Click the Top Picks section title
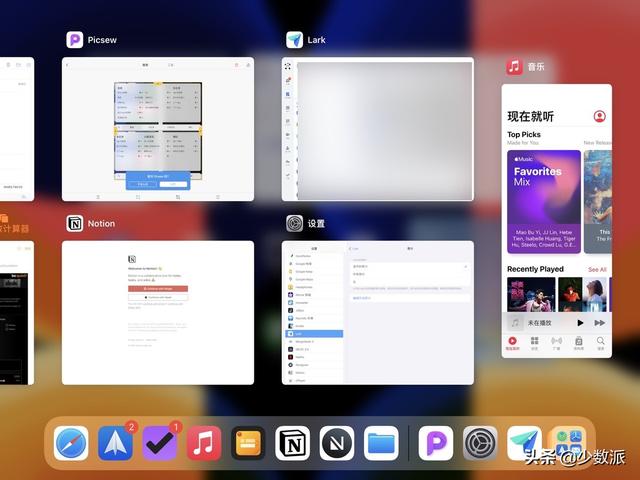 tap(524, 134)
